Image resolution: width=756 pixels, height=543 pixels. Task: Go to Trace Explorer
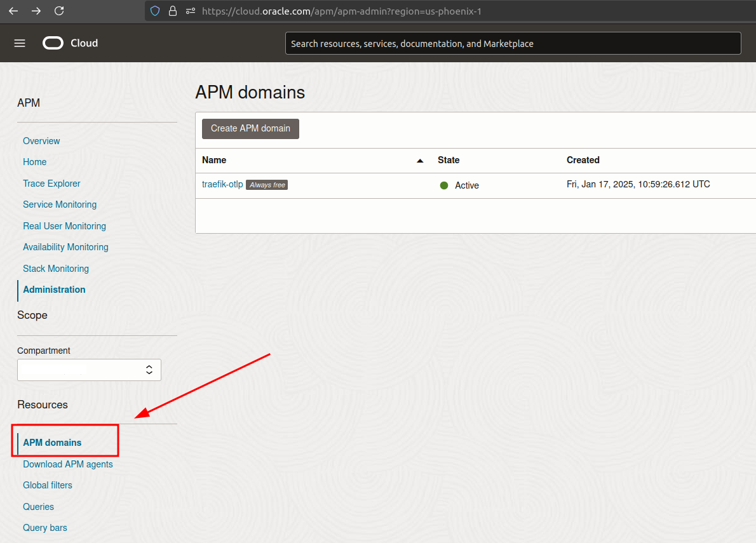tap(51, 184)
